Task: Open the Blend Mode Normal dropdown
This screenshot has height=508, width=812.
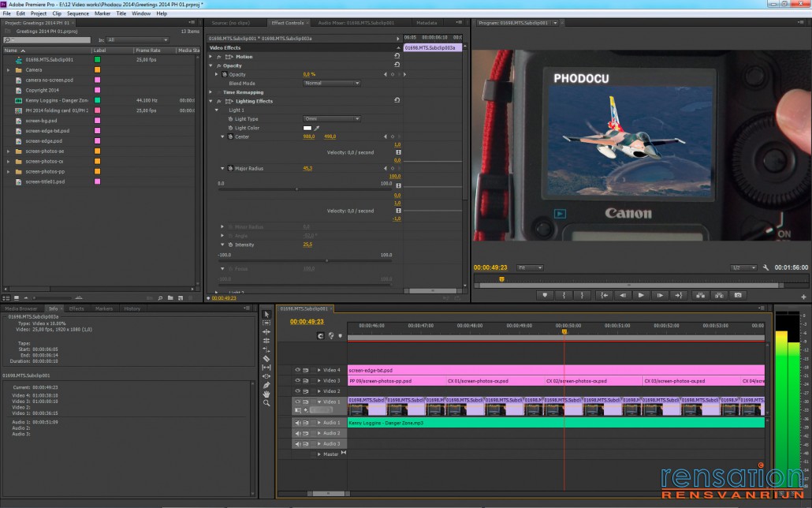Action: 331,83
